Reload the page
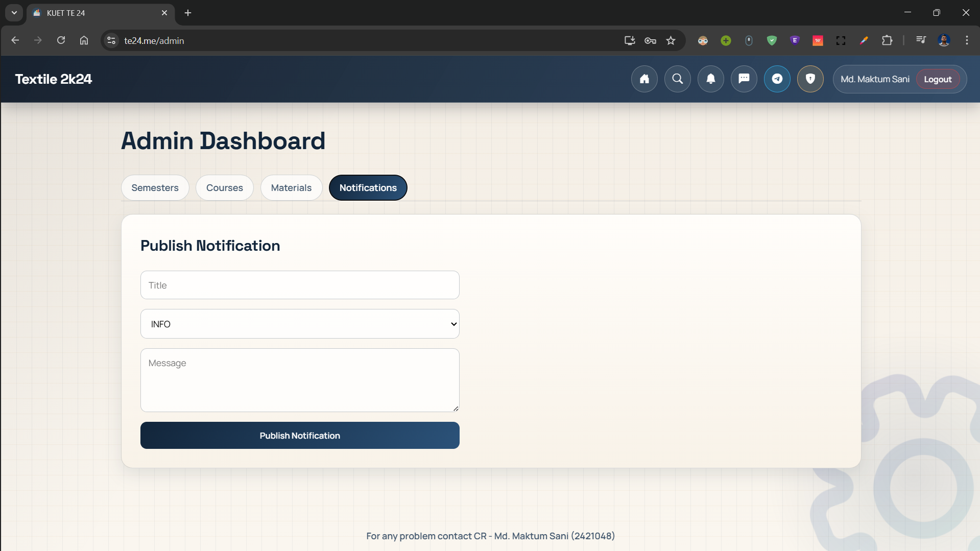This screenshot has height=551, width=980. (x=61, y=40)
